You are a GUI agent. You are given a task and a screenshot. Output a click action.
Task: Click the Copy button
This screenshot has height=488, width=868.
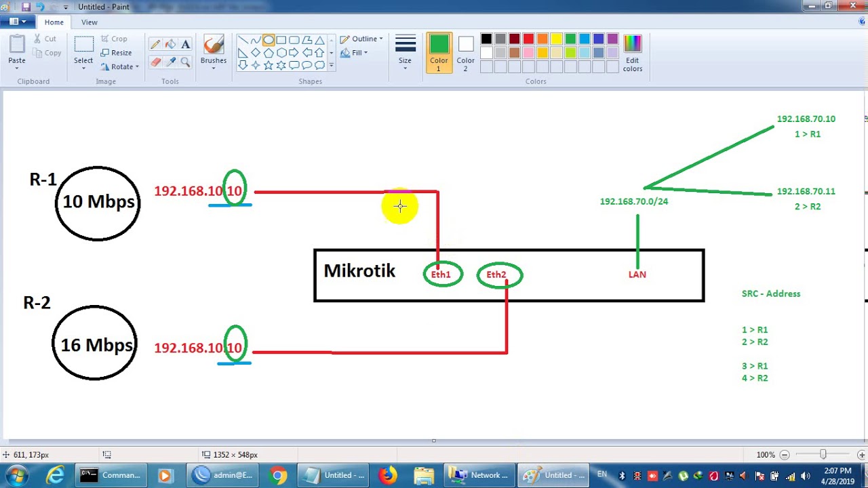47,53
